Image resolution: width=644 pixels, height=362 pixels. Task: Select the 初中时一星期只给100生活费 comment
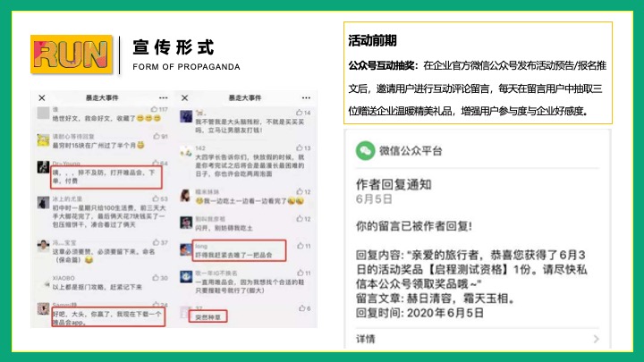tap(109, 216)
